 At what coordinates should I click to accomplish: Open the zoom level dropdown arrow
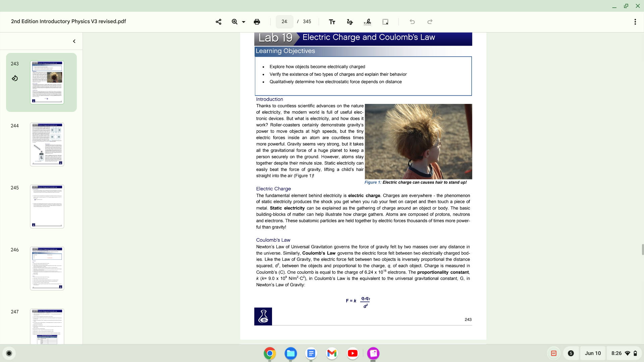point(244,22)
